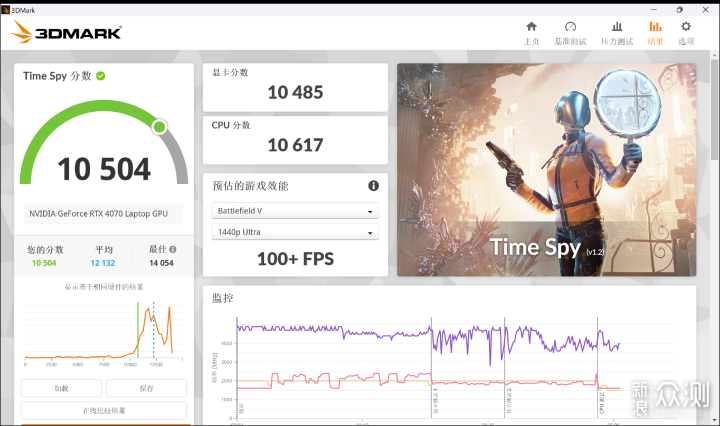720x426 pixels.
Task: Maximize the 3DMark window
Action: tap(680, 10)
